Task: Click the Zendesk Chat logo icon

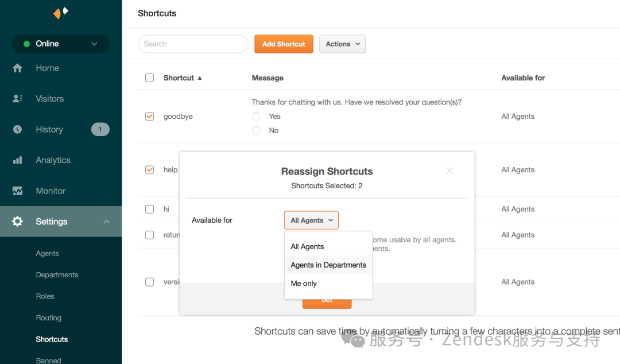Action: [x=61, y=12]
